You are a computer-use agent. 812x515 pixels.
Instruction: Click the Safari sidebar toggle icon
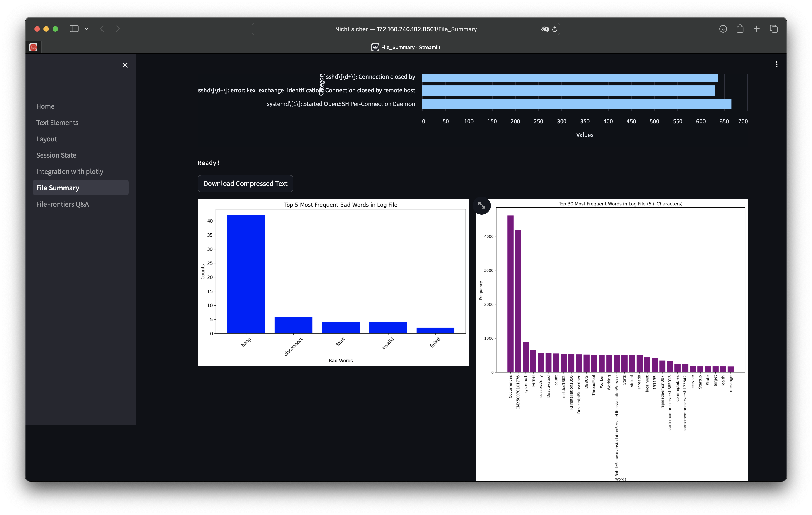pyautogui.click(x=74, y=29)
